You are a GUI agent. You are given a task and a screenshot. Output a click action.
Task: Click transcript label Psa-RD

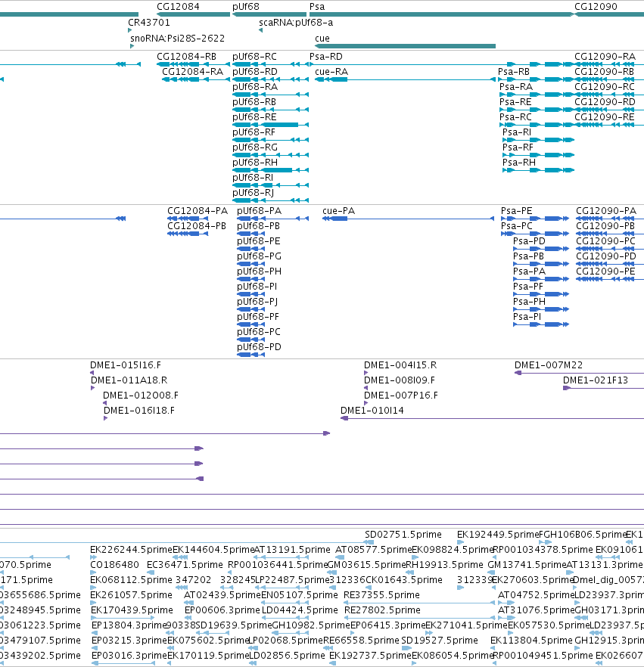(x=326, y=57)
